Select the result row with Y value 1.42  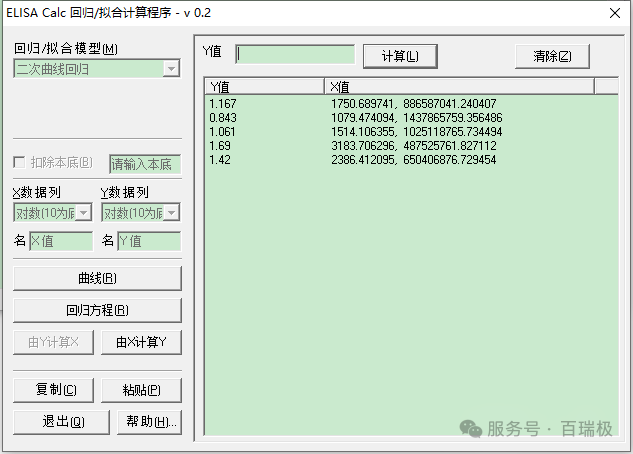point(411,160)
